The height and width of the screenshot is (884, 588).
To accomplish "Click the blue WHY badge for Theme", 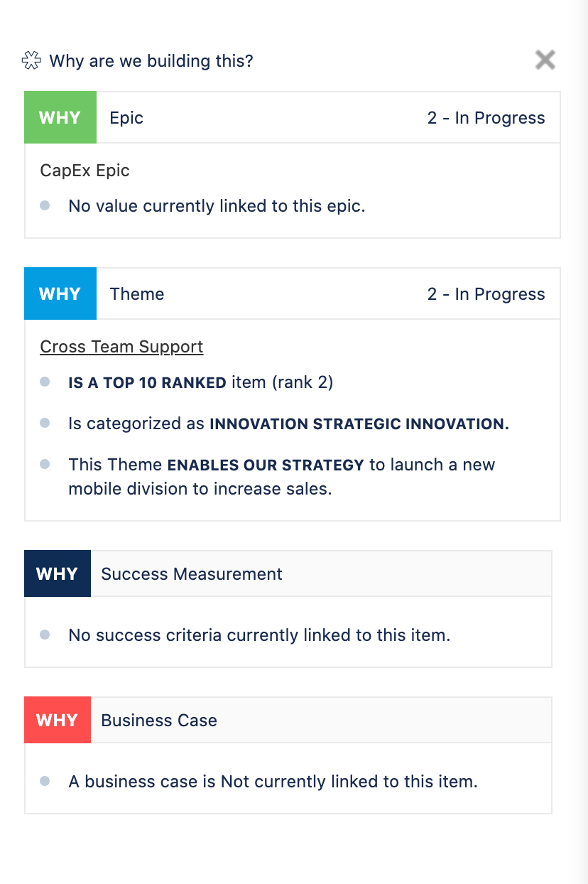I will pyautogui.click(x=60, y=294).
